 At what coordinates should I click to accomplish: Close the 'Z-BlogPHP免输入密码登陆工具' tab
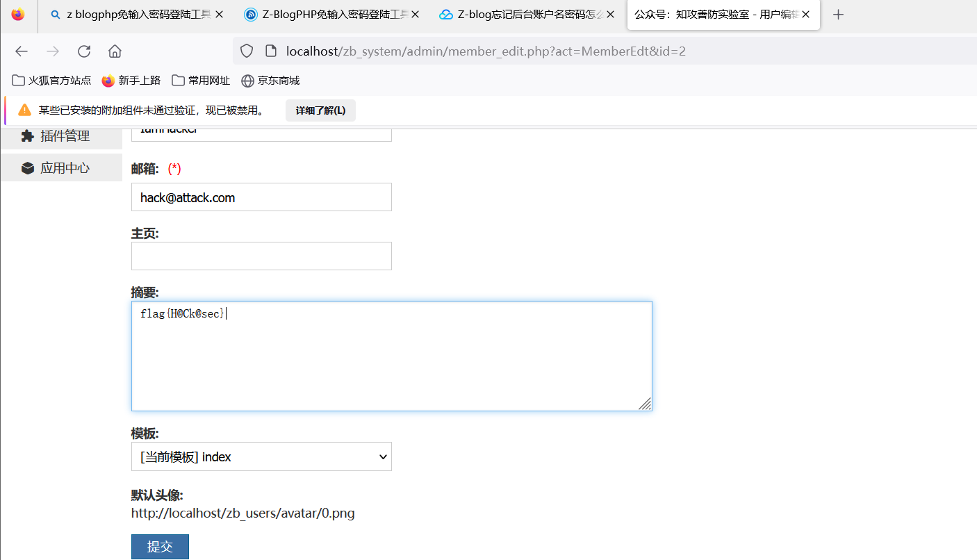pyautogui.click(x=416, y=15)
